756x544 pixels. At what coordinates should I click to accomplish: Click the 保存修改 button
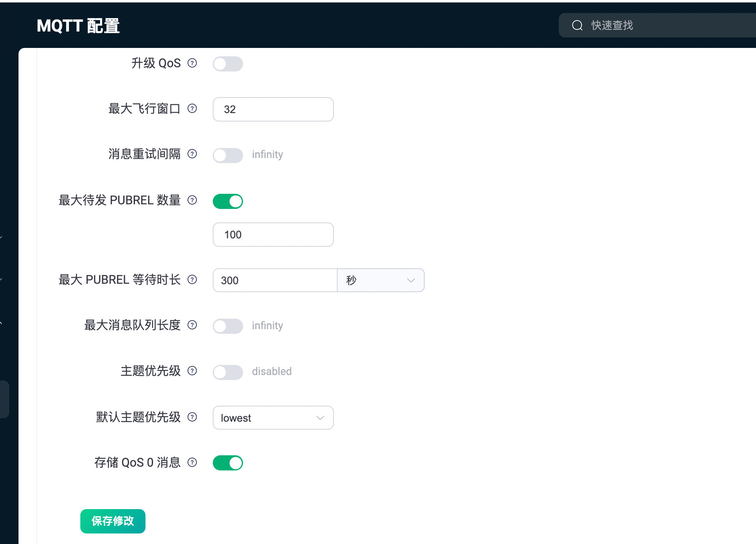click(x=113, y=521)
